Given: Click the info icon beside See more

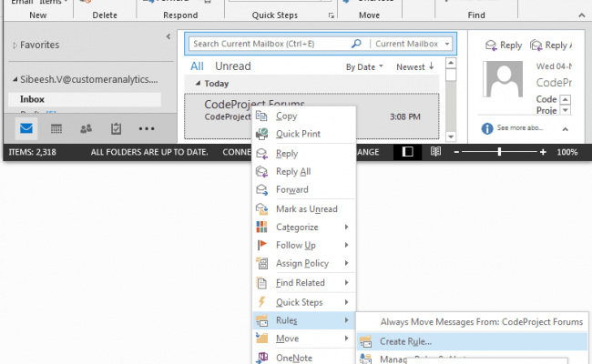Looking at the screenshot, I should 487,128.
